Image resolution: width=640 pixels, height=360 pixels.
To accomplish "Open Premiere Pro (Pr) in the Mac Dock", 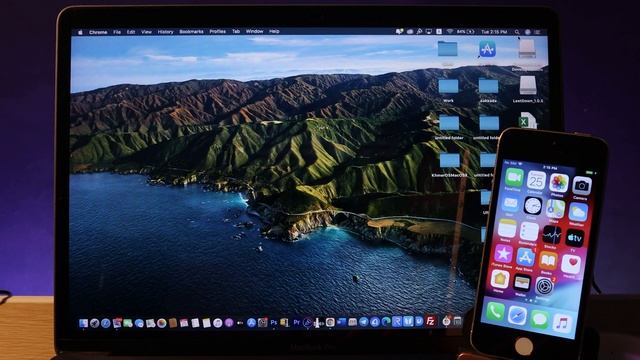I will [x=296, y=322].
